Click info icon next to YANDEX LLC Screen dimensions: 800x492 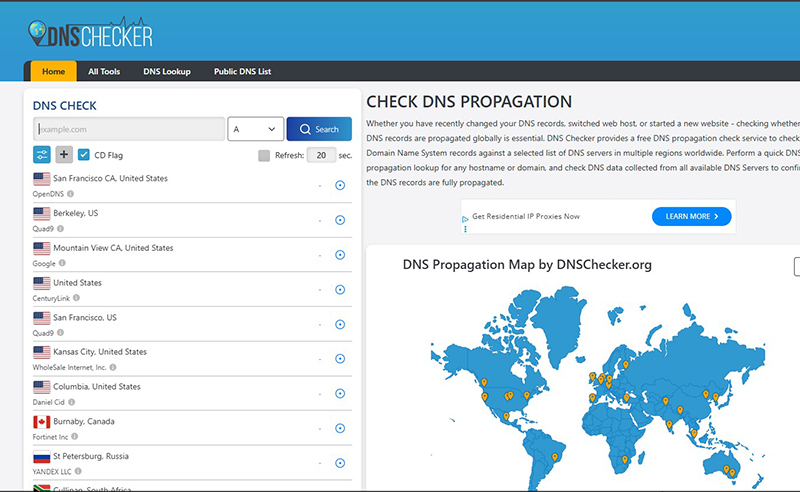click(78, 472)
